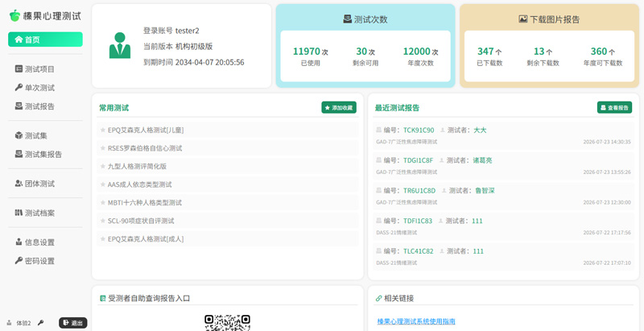This screenshot has height=331, width=644.
Task: Open RSES罗森伯格自信心测试
Action: (x=228, y=148)
